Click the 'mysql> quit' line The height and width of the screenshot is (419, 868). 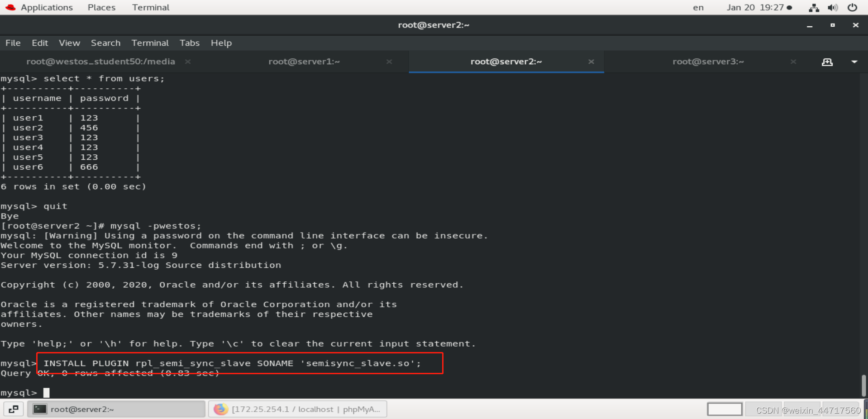tap(34, 206)
